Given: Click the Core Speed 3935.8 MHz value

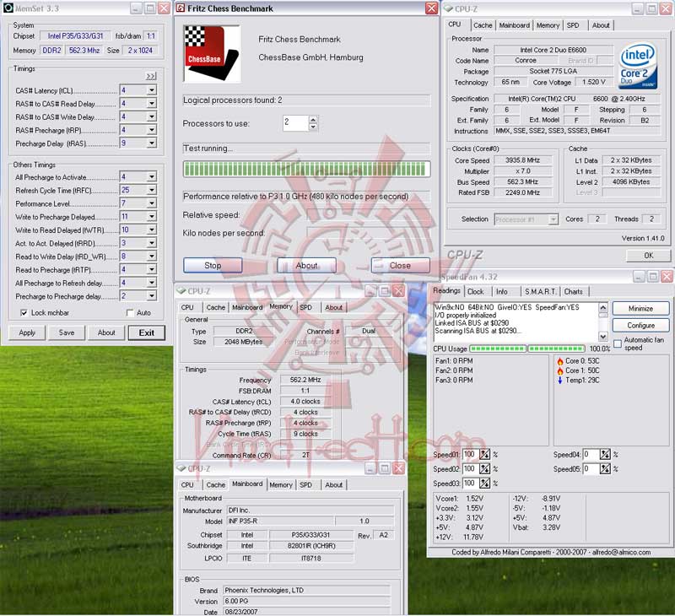Looking at the screenshot, I should pyautogui.click(x=522, y=160).
